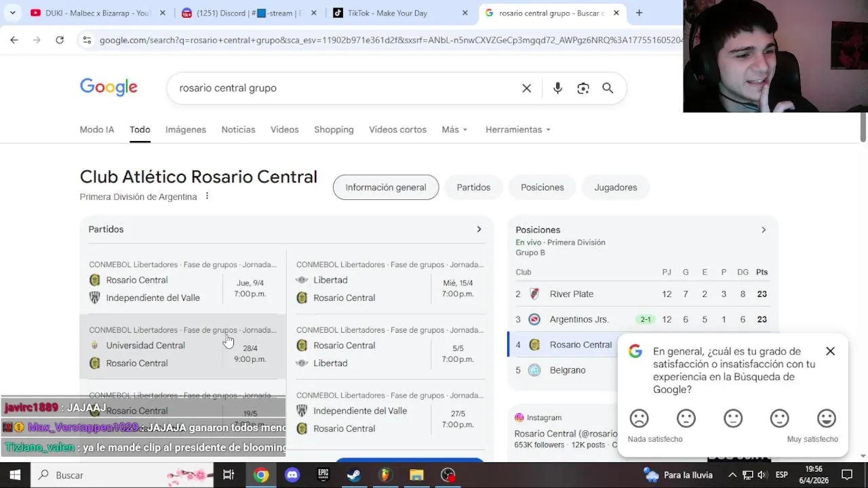Click Rosario Central in standings table
Viewport: 868px width, 488px height.
[563, 344]
